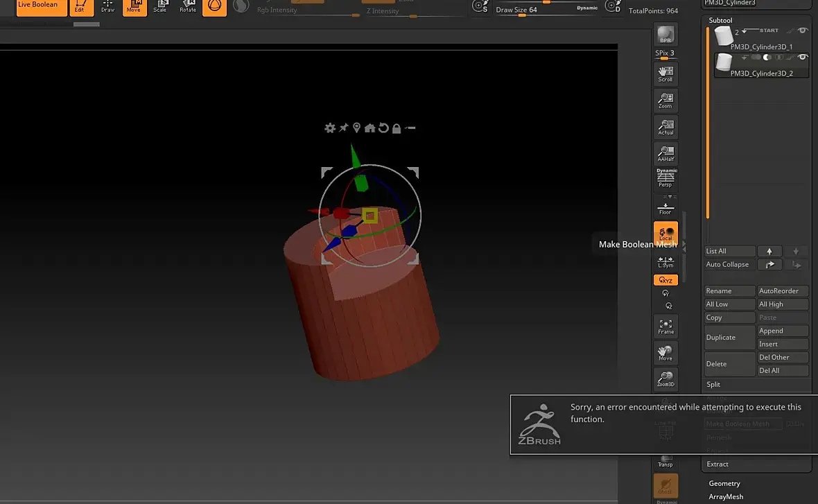This screenshot has width=818, height=504.
Task: Toggle Live Boolean mode off
Action: (x=37, y=7)
